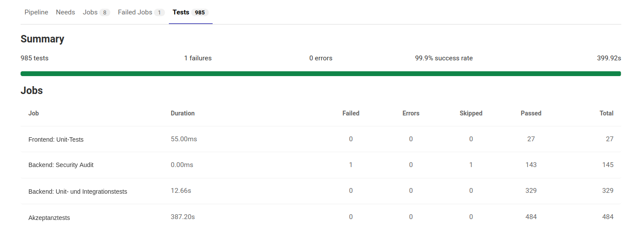Viewport: 644px width, 244px height.
Task: Click the Job column header
Action: coord(34,113)
